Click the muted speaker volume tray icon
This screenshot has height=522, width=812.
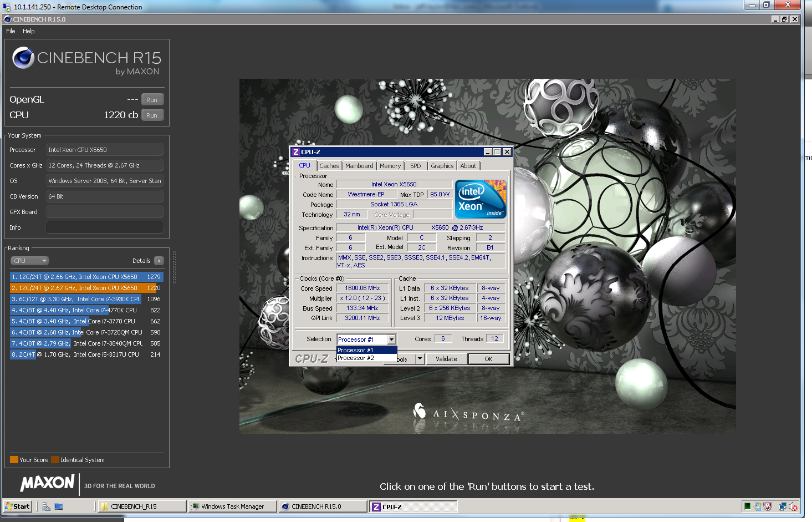click(x=793, y=506)
